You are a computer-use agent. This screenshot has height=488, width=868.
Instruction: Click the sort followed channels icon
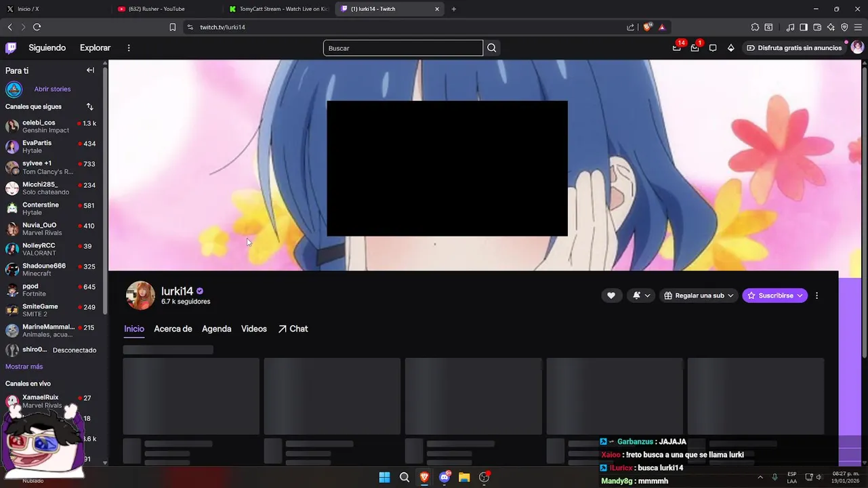(89, 106)
